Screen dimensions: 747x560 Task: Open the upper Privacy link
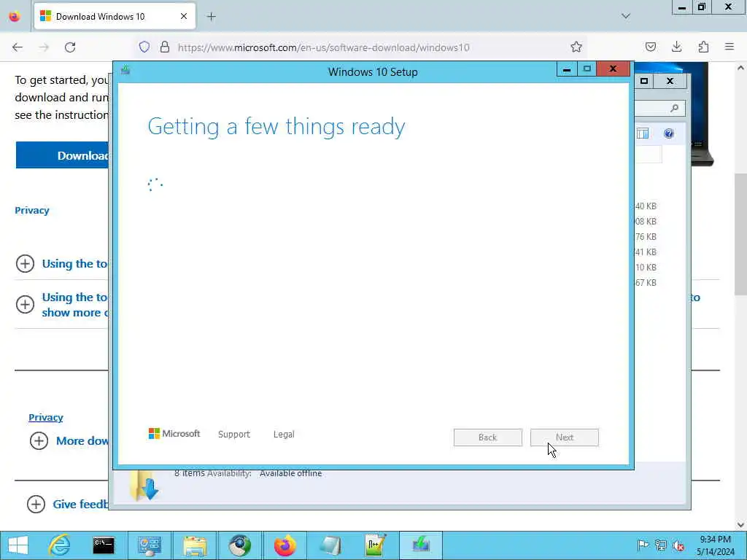tap(32, 211)
